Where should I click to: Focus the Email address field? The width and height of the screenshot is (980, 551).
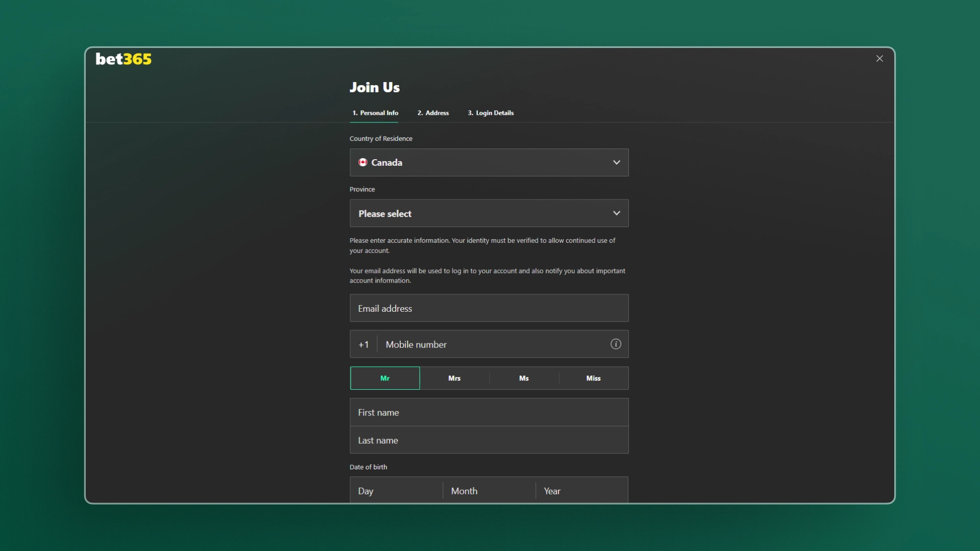pos(489,308)
